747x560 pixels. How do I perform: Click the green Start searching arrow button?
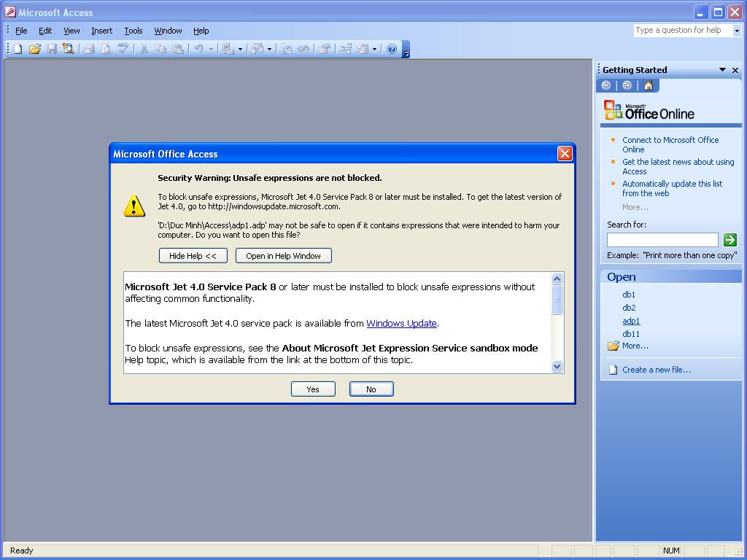[729, 239]
